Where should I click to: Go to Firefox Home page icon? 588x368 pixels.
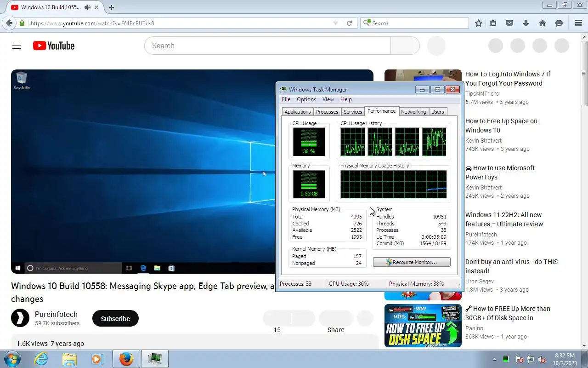tap(543, 23)
